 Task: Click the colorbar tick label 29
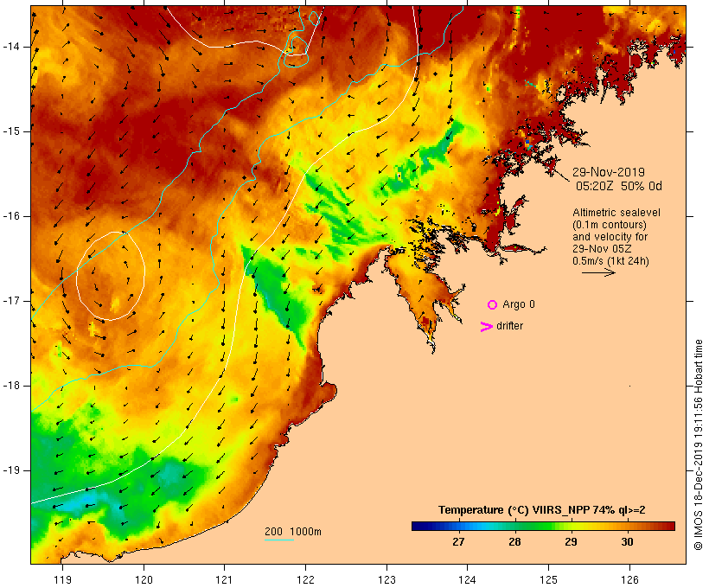point(571,542)
